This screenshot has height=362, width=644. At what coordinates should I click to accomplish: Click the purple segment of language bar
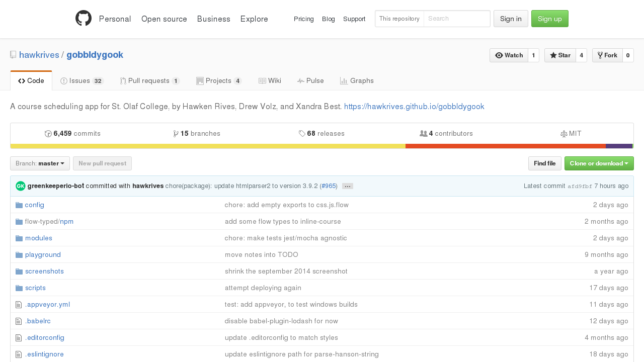[619, 146]
